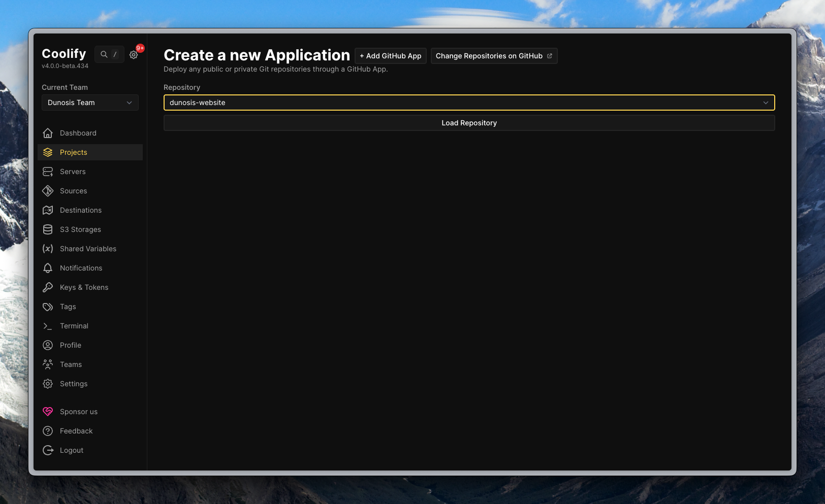
Task: Open Sources via its key icon
Action: click(48, 191)
